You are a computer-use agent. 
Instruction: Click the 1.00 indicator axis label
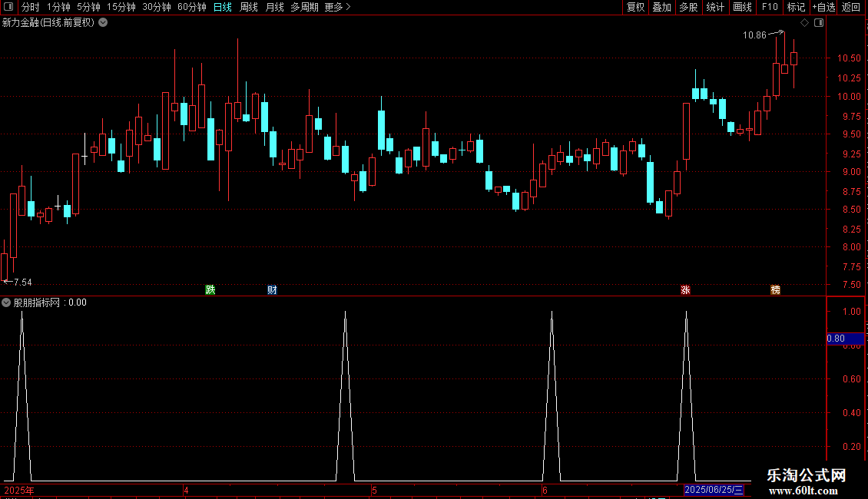[x=851, y=312]
